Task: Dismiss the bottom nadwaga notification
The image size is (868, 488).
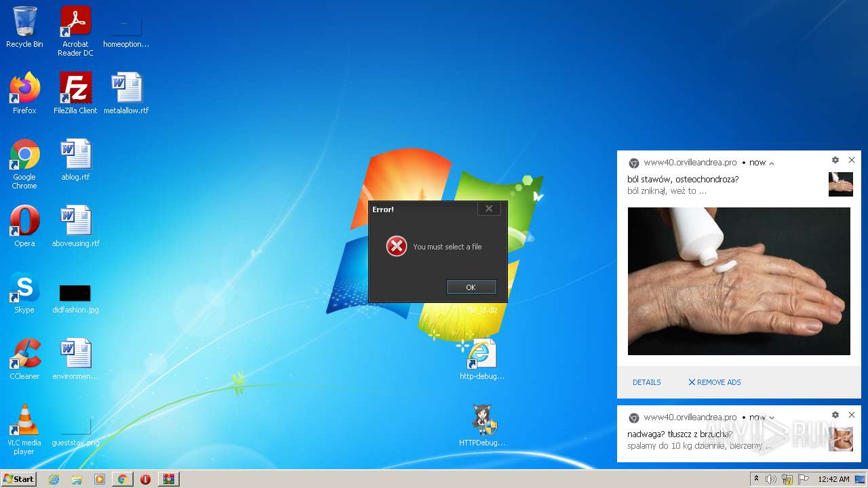Action: point(852,415)
